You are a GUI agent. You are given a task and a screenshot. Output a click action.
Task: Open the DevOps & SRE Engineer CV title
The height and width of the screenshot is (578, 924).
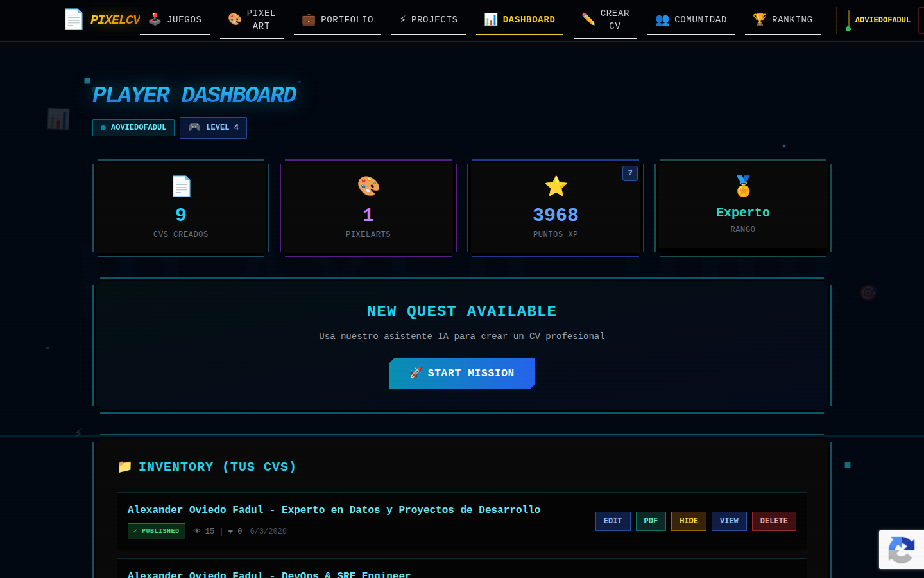pos(269,574)
